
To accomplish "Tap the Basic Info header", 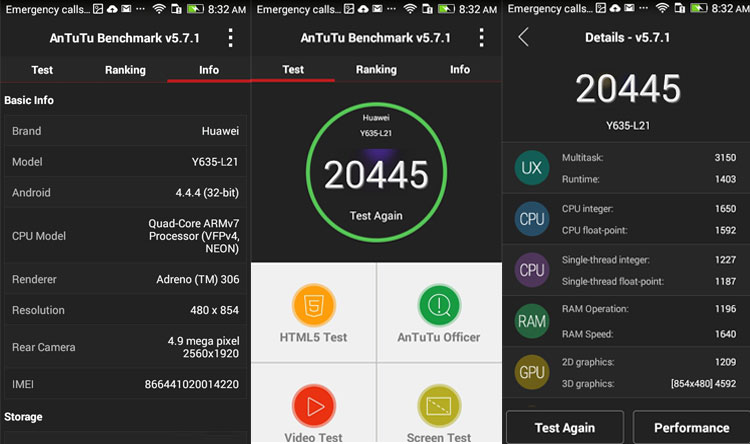I will coord(29,100).
